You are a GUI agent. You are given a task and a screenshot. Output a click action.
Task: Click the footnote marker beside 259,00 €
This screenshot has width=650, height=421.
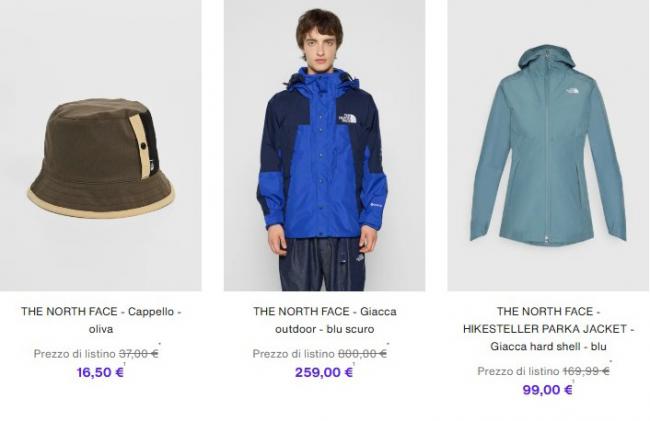354,364
